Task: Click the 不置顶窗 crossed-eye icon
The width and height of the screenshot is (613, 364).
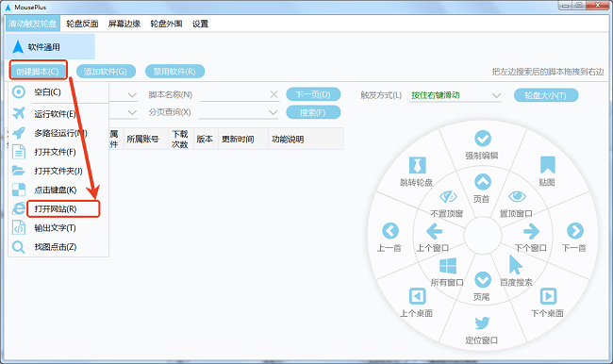Action: [448, 196]
